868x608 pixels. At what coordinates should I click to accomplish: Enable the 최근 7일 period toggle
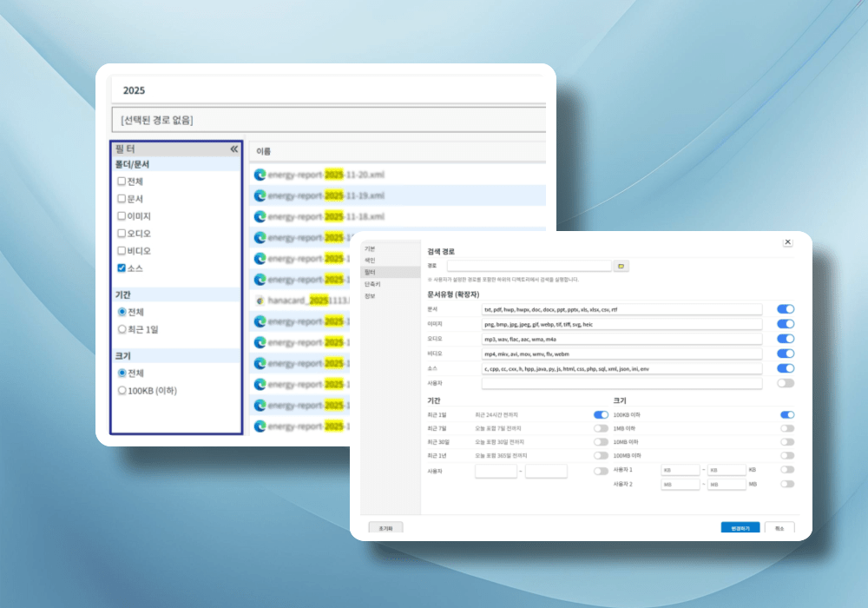tap(601, 428)
